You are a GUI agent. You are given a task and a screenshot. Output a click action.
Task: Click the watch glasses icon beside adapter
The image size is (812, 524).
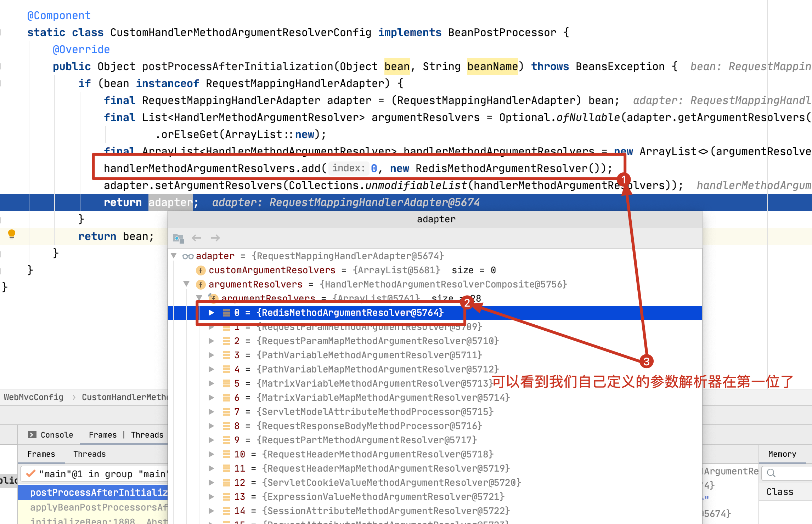[188, 256]
